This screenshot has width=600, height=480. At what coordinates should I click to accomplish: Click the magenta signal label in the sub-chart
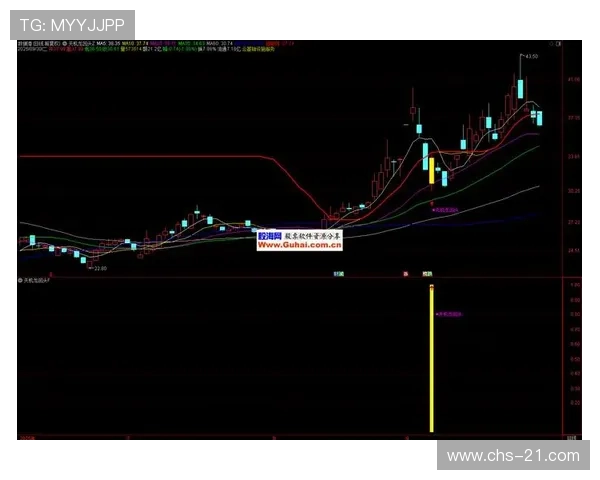448,312
